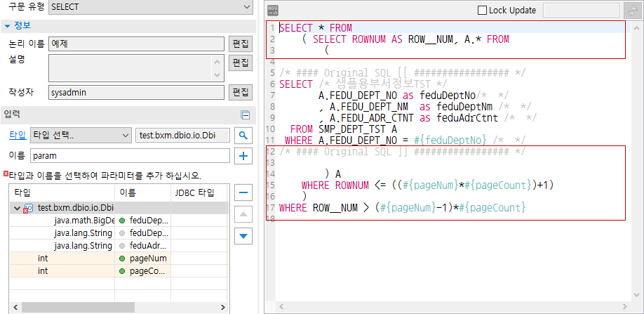This screenshot has width=644, height=314.
Task: Click 편집 button for 설명
Action: click(x=241, y=63)
